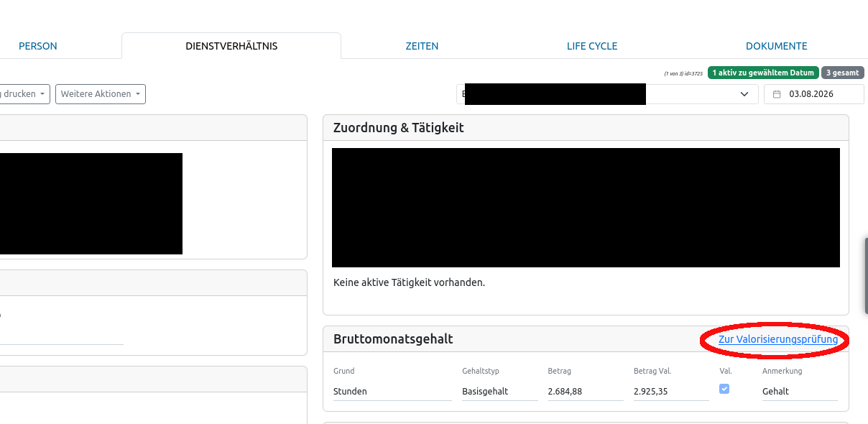
Task: Click the Gehaltstyp field showing Basisgehalt
Action: 500,392
